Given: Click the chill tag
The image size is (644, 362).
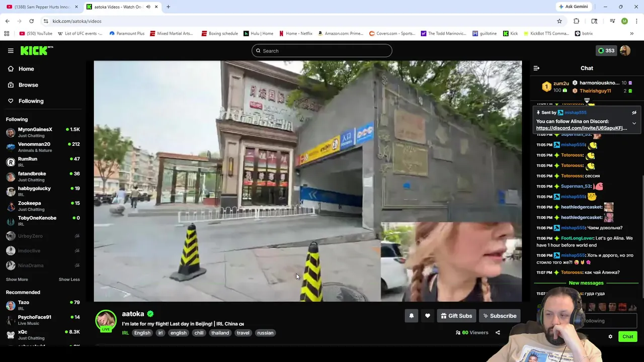Looking at the screenshot, I should tap(199, 333).
